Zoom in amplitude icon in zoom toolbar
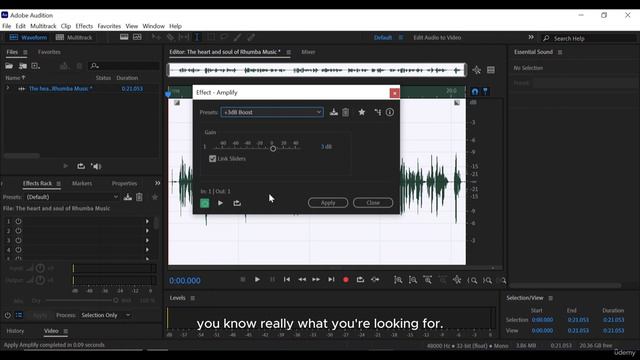The image size is (640, 360). pyautogui.click(x=398, y=280)
